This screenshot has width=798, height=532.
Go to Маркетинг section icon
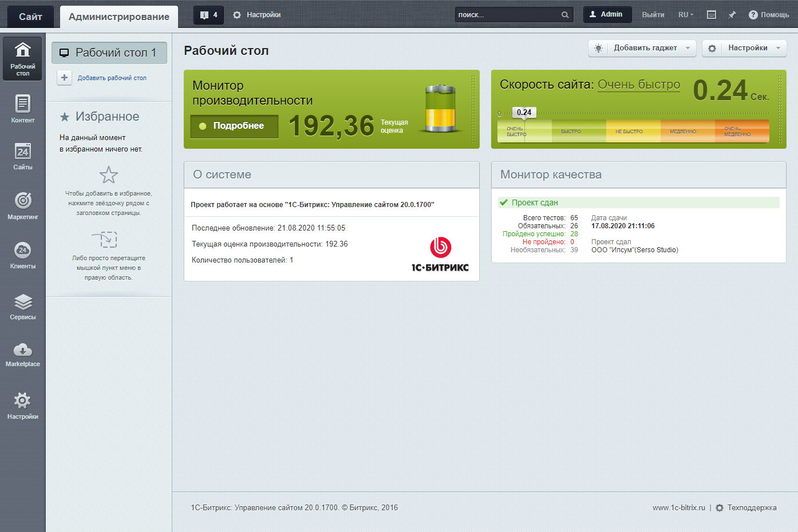[x=22, y=205]
